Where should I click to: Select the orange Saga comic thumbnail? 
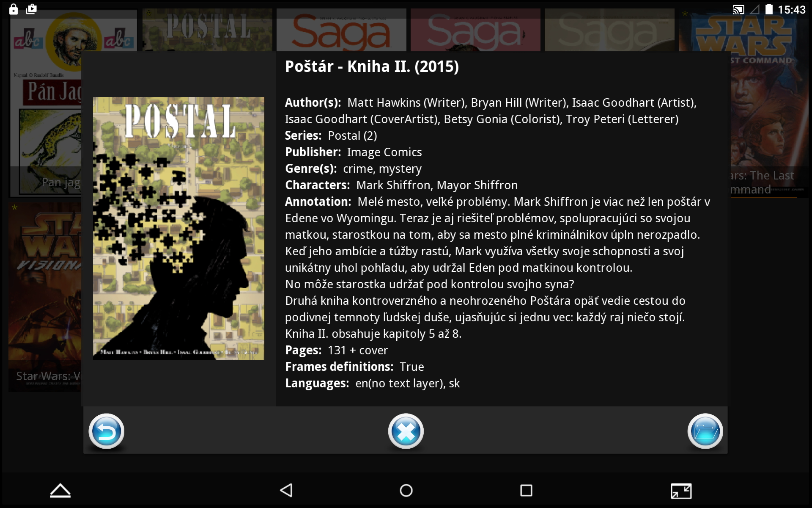click(x=341, y=30)
